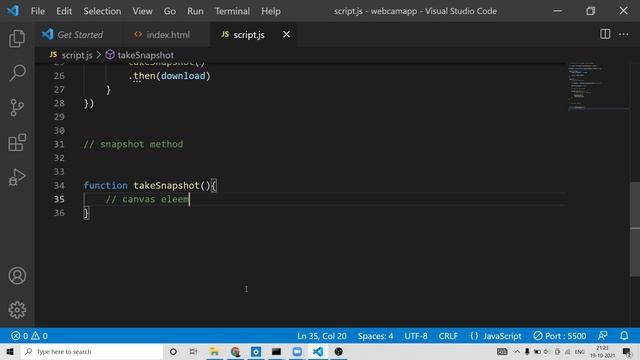Open the Source Control view
This screenshot has width=640, height=360.
[x=17, y=107]
